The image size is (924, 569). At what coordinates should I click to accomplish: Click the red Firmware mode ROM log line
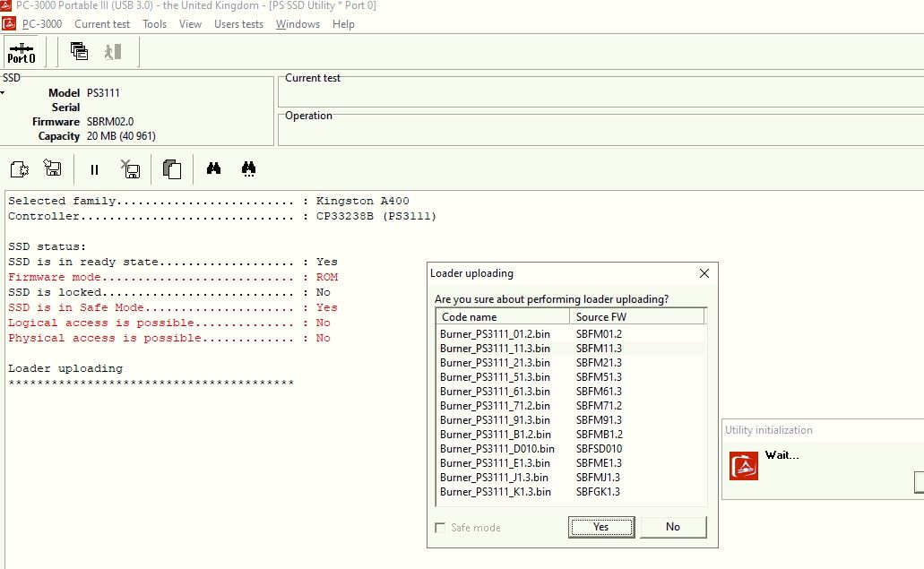coord(173,277)
